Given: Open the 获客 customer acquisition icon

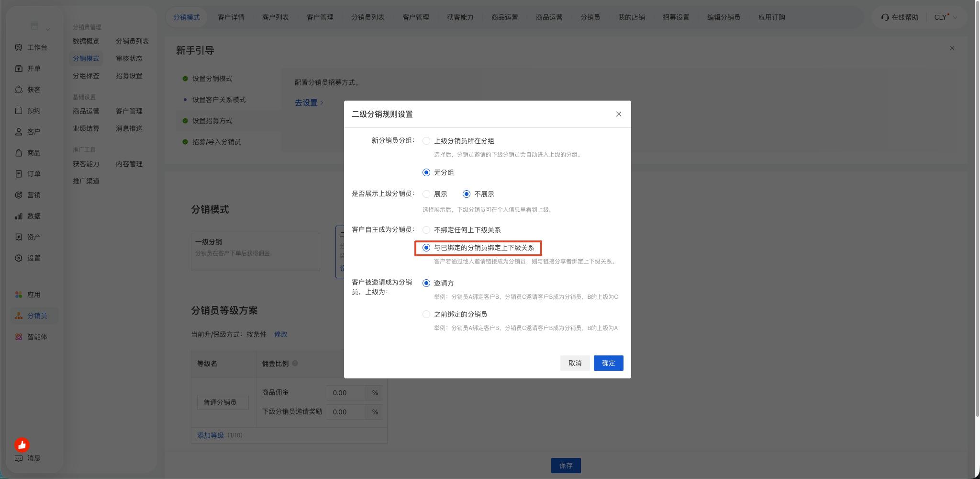Looking at the screenshot, I should pos(19,90).
